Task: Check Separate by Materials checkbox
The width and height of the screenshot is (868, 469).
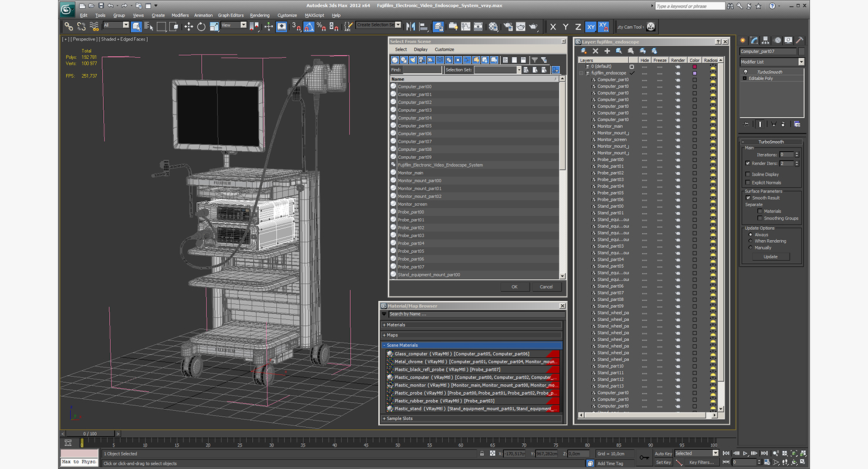Action: 760,211
